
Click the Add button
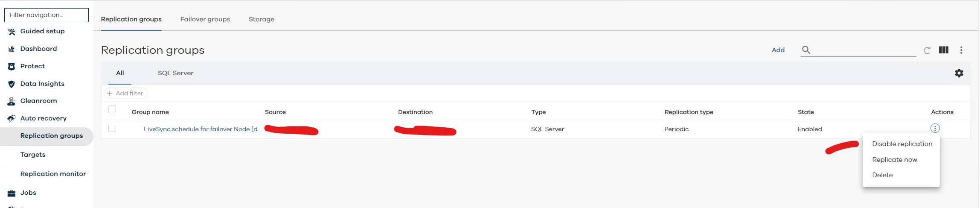778,50
